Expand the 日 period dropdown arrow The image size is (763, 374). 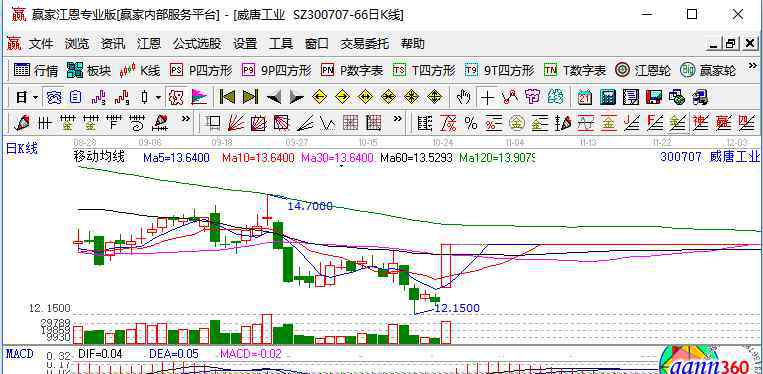coord(36,98)
